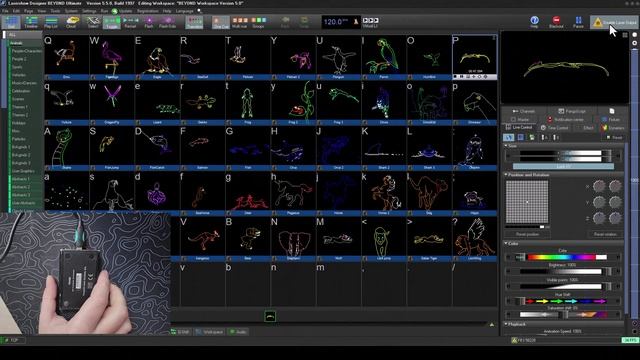Image resolution: width=640 pixels, height=360 pixels.
Task: Open the File menu
Action: [5, 11]
